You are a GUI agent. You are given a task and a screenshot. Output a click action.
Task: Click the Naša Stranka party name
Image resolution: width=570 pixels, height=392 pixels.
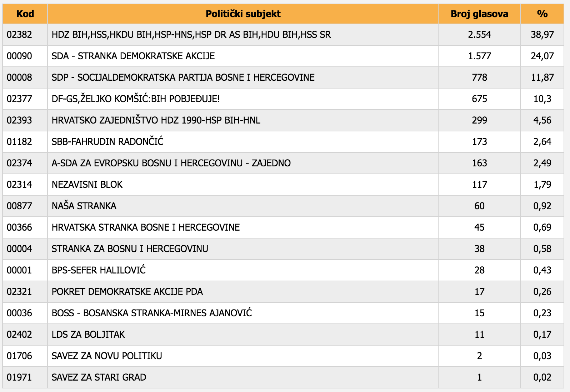pyautogui.click(x=84, y=206)
